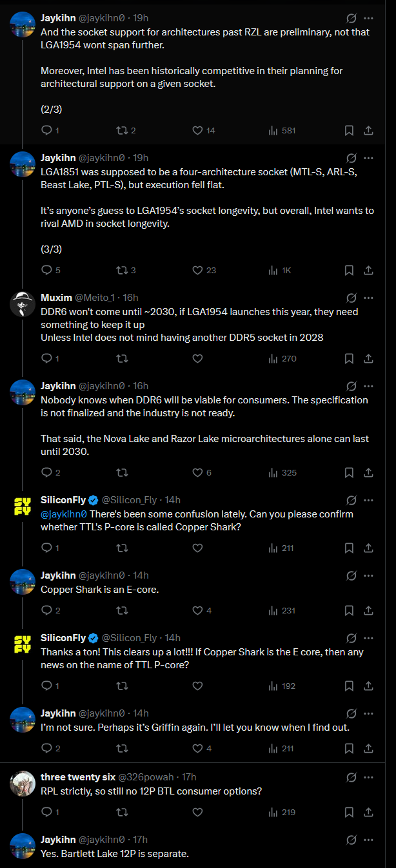
Task: Expand more options on the (2/3) tweet
Action: click(x=368, y=18)
